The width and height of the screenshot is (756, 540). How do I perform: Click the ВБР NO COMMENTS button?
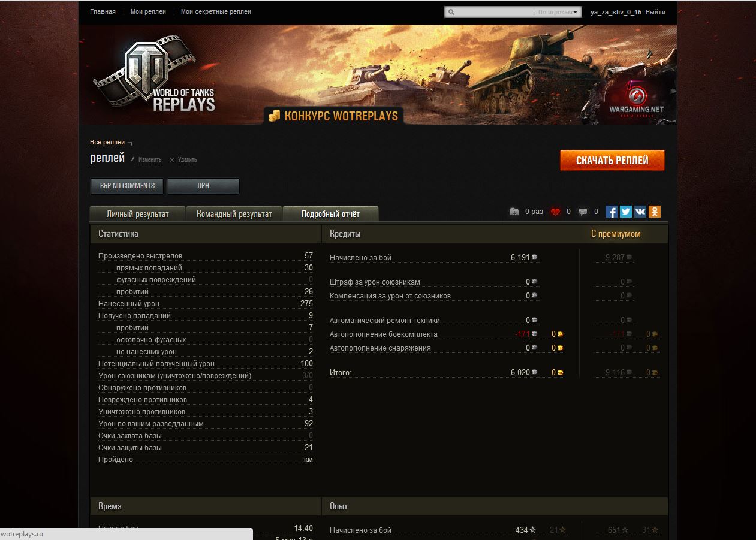click(127, 186)
